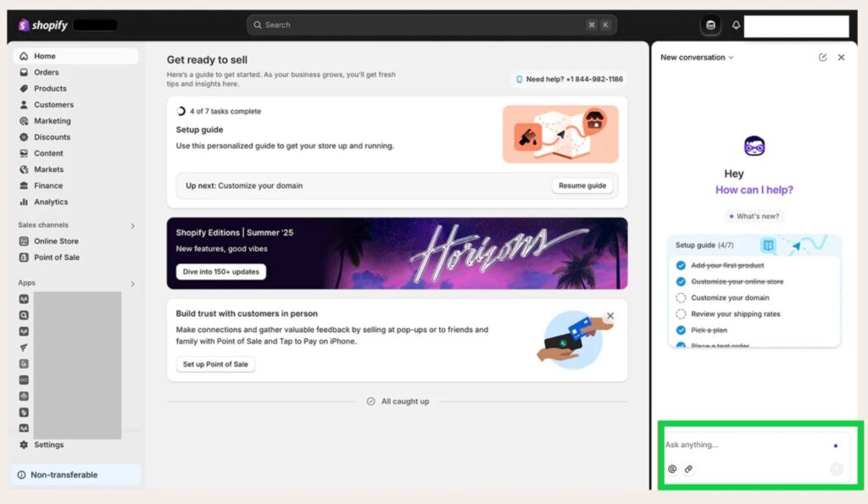Screen dimensions: 868x504
Task: Click the send message arrow button
Action: click(836, 468)
